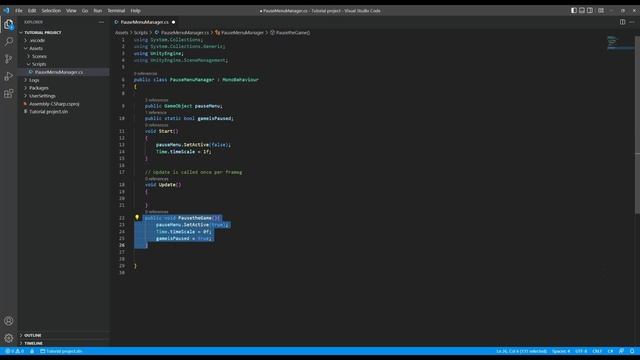Screen dimensions: 640x360
Task: Open the Help menu
Action: coord(136,11)
